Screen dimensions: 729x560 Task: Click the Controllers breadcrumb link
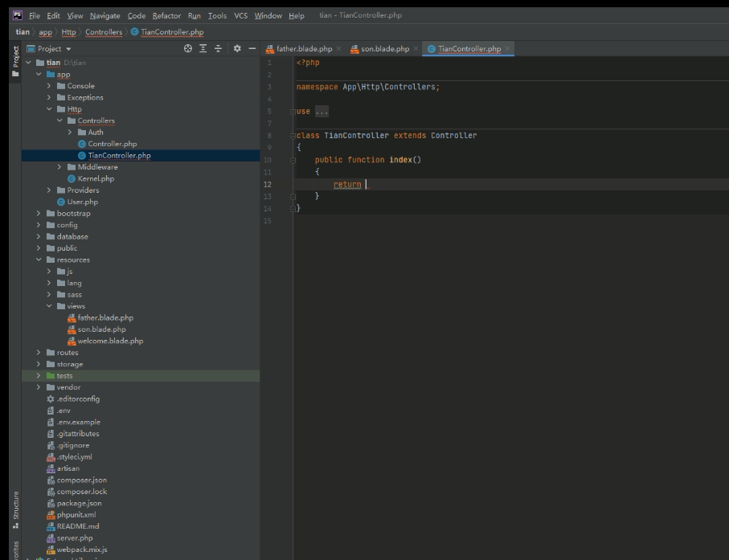tap(104, 32)
